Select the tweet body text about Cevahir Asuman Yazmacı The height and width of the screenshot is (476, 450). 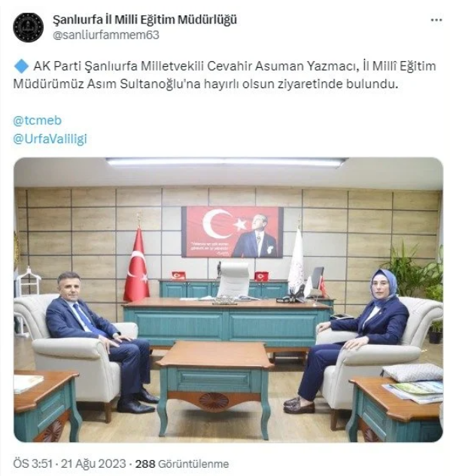tap(224, 75)
